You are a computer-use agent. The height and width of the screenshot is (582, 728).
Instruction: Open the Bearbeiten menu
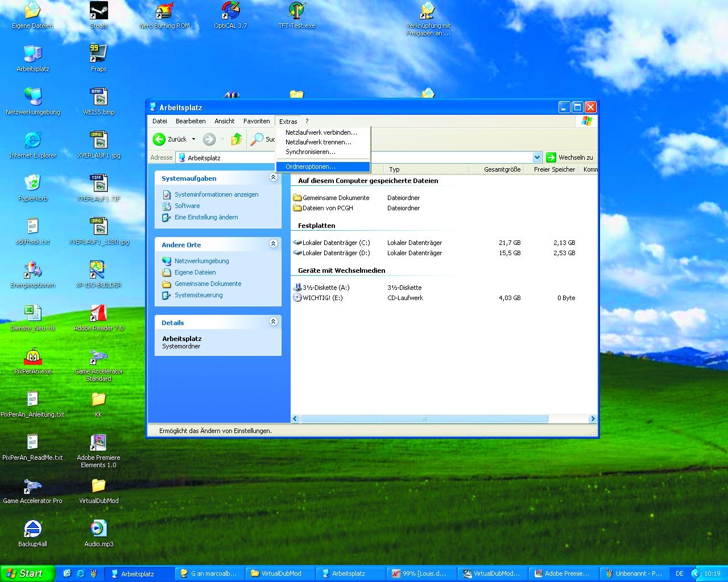click(191, 121)
